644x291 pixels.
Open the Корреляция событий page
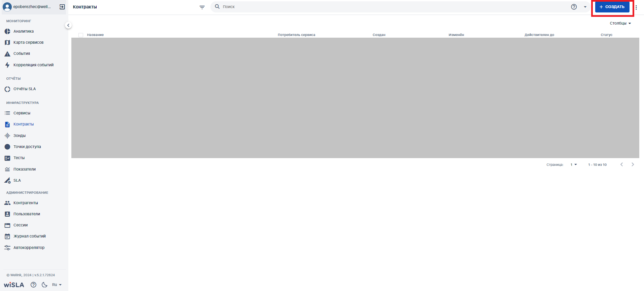pos(34,65)
